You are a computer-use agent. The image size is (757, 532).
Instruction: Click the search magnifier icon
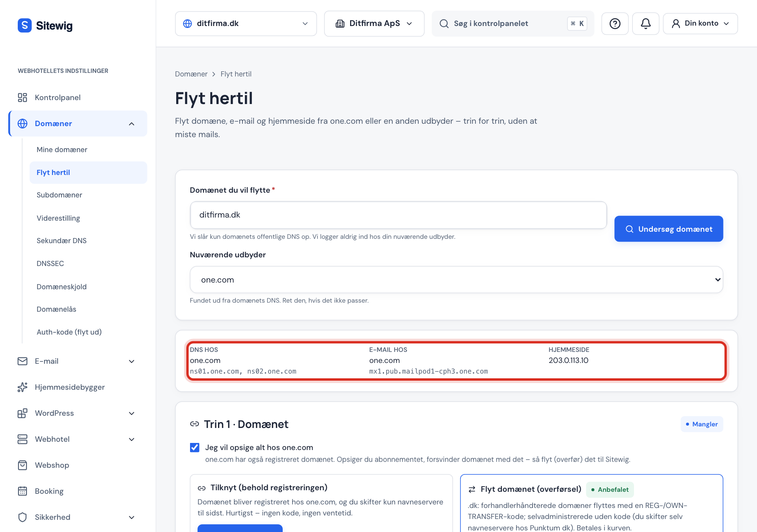tap(444, 24)
